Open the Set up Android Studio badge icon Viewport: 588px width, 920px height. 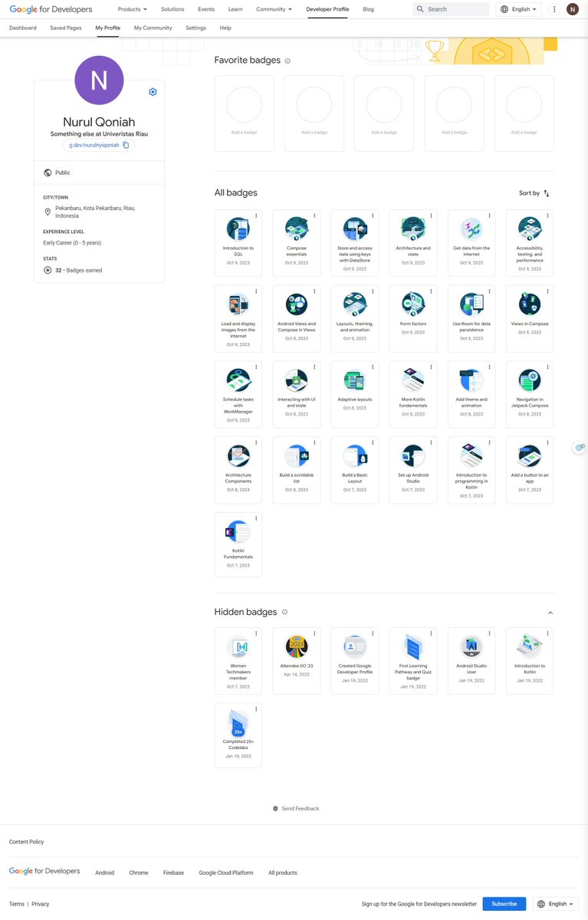[x=413, y=456]
